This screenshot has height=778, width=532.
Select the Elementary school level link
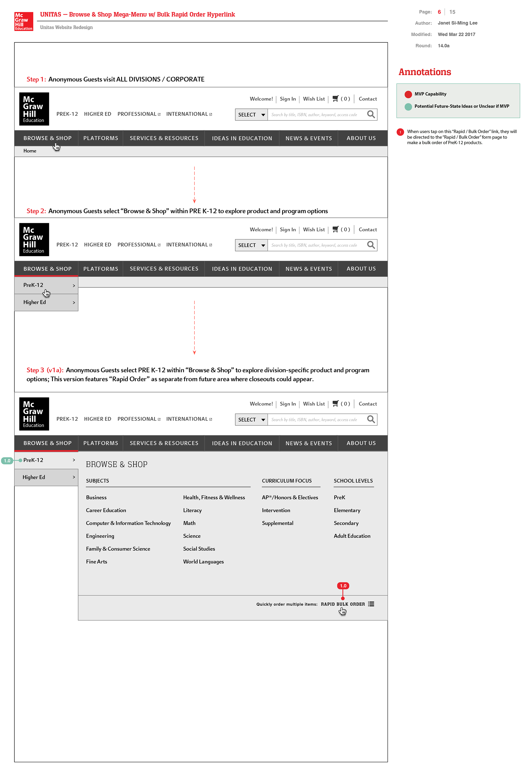(x=347, y=511)
